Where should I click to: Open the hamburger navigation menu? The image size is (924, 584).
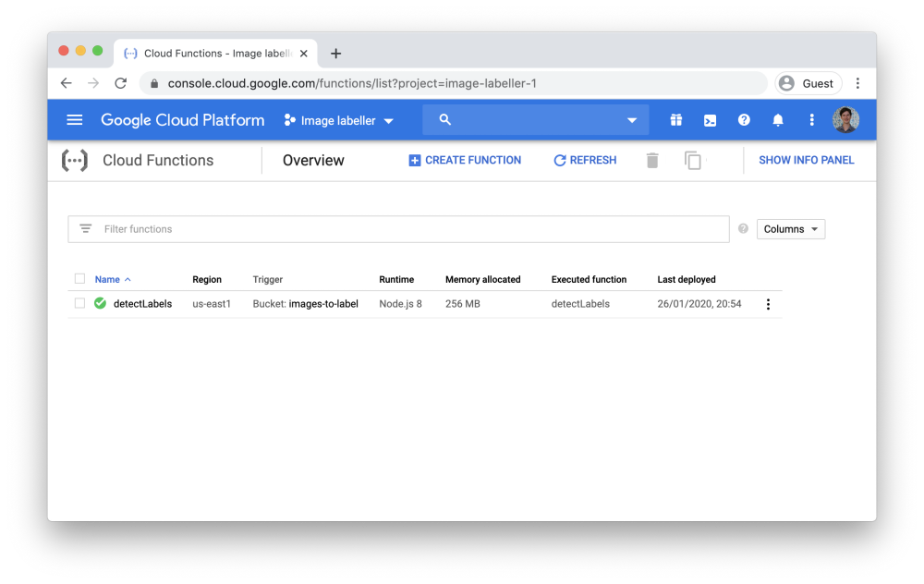[x=75, y=120]
